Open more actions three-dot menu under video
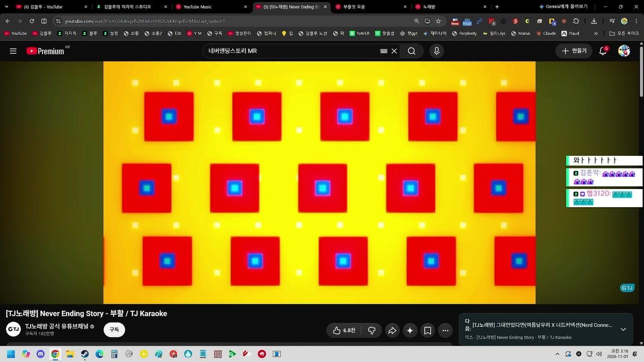The width and height of the screenshot is (644, 362). (445, 330)
